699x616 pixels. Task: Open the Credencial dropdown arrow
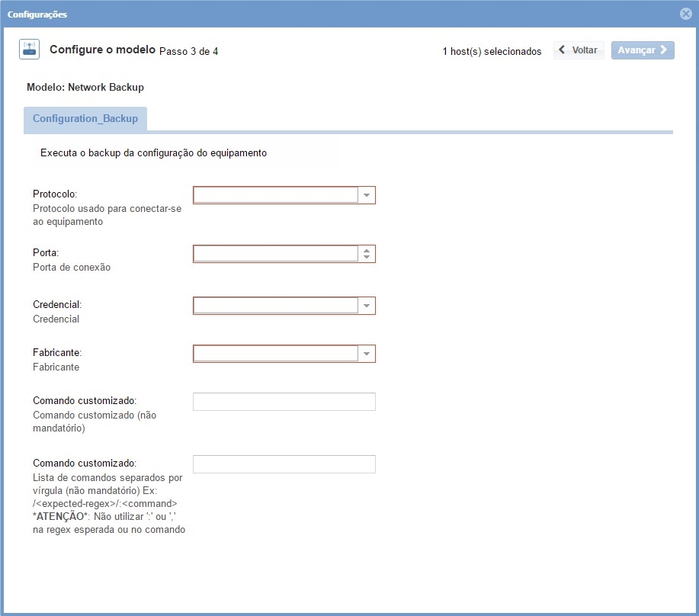click(x=367, y=306)
